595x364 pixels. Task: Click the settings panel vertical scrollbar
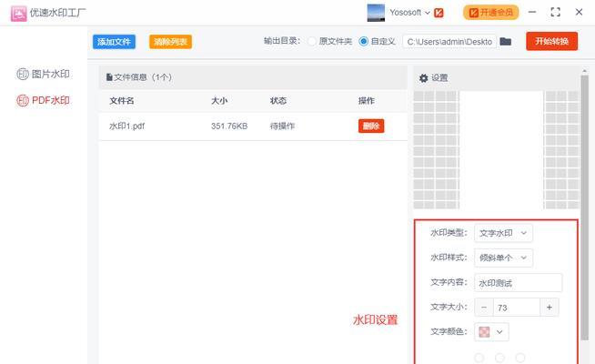[584, 207]
